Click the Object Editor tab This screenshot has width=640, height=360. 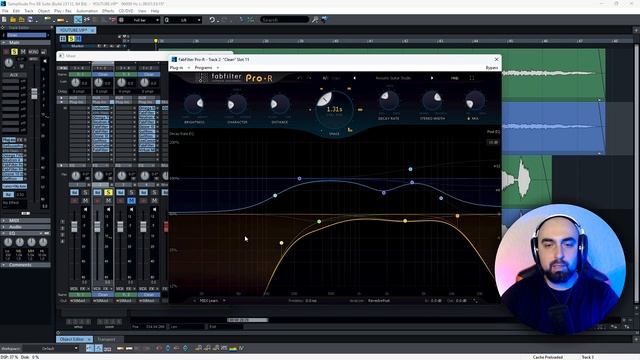point(74,339)
